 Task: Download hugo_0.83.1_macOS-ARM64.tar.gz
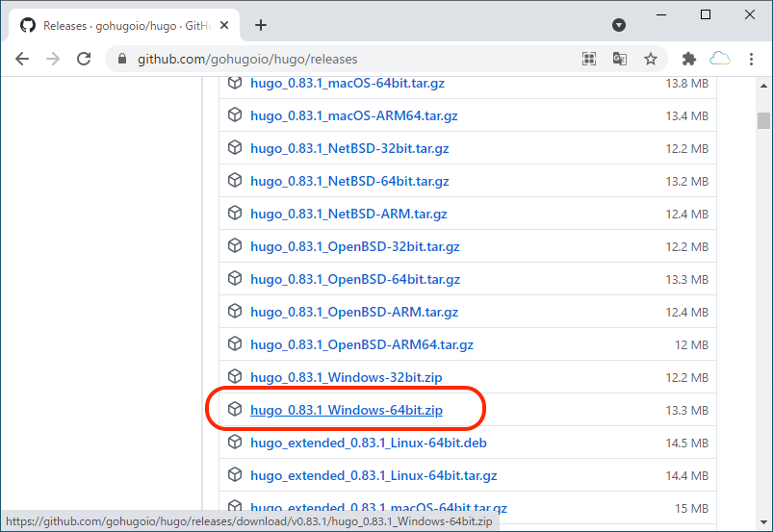[353, 115]
